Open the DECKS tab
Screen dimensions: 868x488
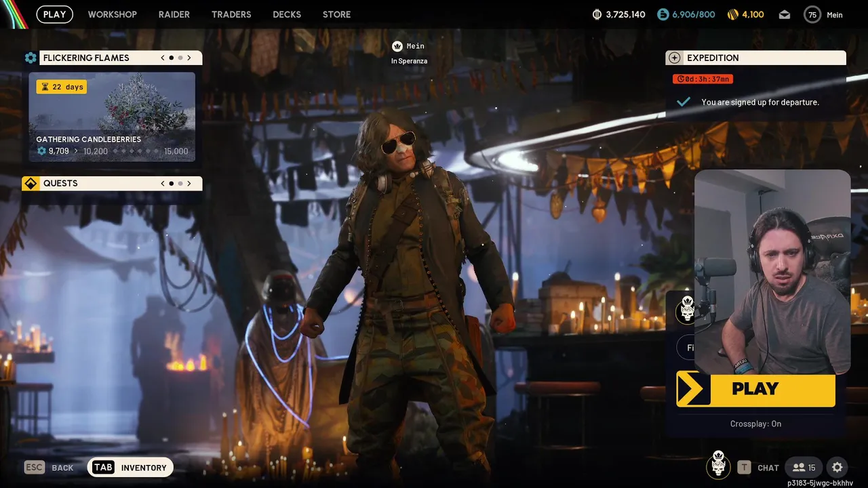click(287, 14)
